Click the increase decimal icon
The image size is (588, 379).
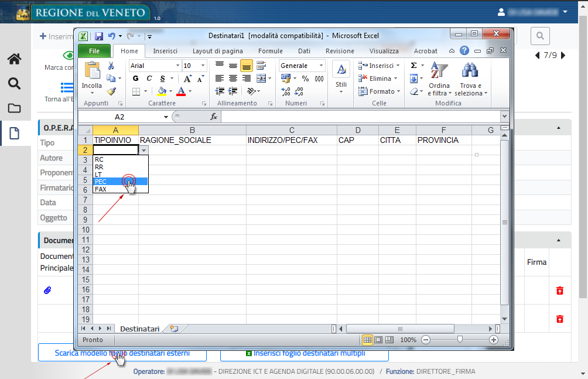(286, 91)
